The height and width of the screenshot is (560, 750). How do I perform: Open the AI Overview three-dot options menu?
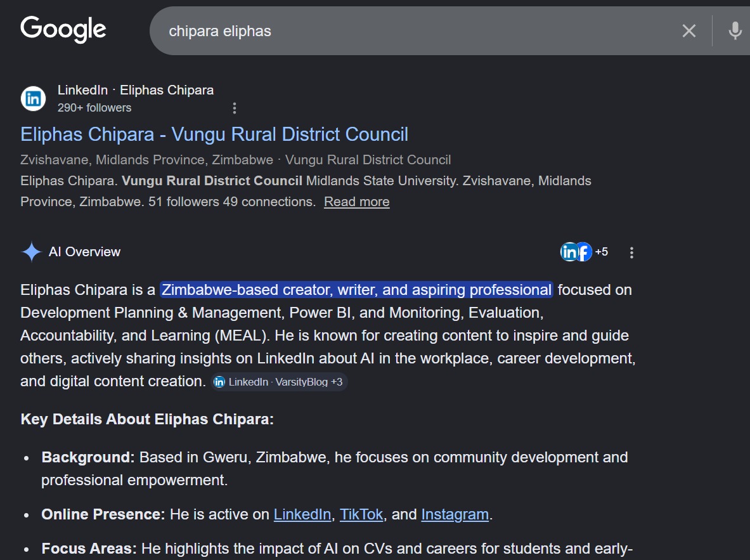(x=632, y=252)
